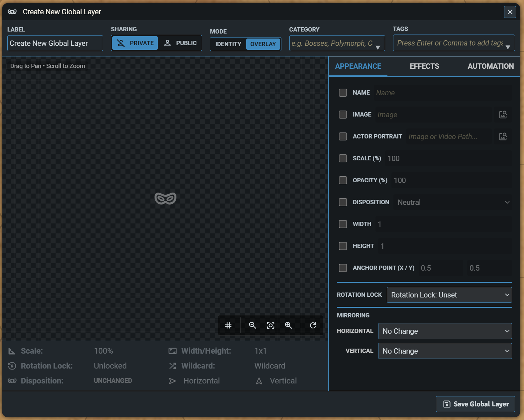The width and height of the screenshot is (524, 420).
Task: Close the Create New Global Layer dialog
Action: point(510,12)
